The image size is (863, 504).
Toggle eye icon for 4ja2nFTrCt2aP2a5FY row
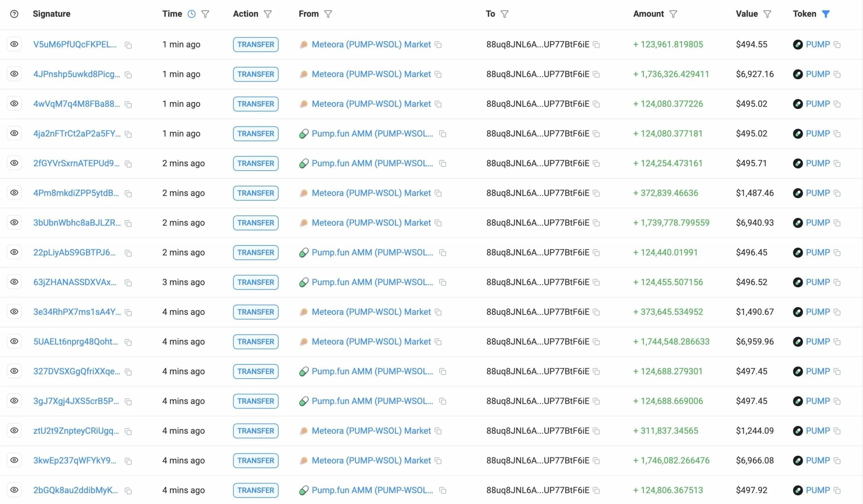[14, 133]
